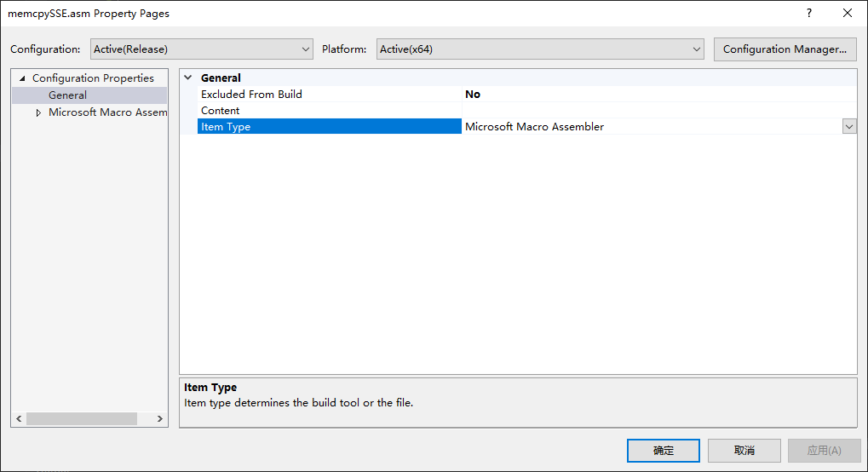Select the Microsoft Macro Assembler tree item
This screenshot has height=472, width=868.
(x=107, y=112)
